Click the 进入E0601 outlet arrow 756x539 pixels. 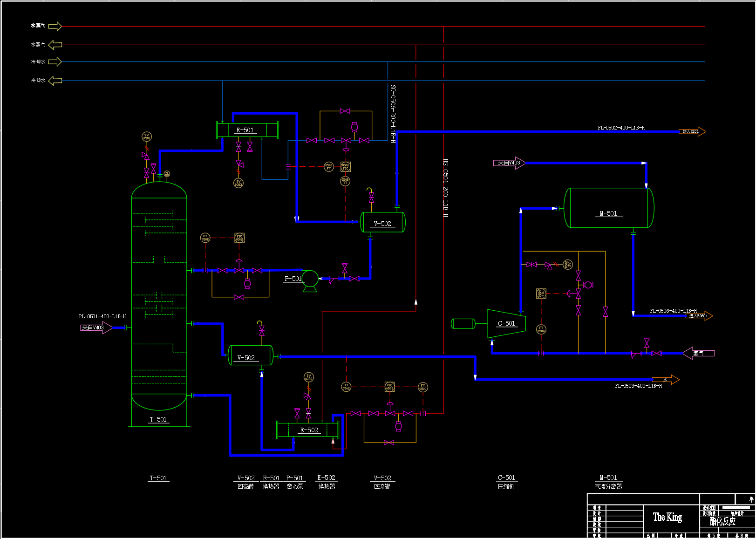pyautogui.click(x=700, y=316)
